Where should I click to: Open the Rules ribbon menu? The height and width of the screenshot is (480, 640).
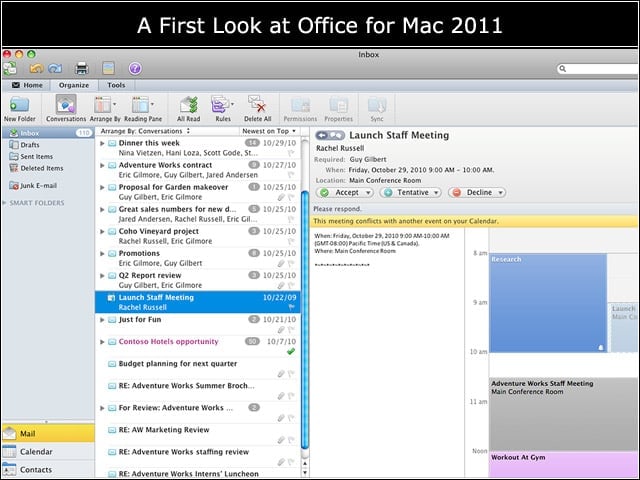click(x=223, y=109)
